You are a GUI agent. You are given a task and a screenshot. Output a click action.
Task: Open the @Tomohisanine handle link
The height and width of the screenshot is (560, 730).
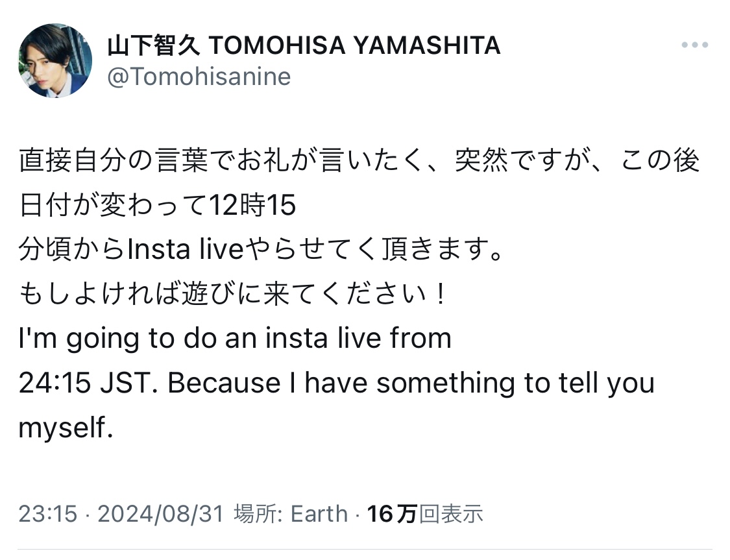tap(199, 77)
